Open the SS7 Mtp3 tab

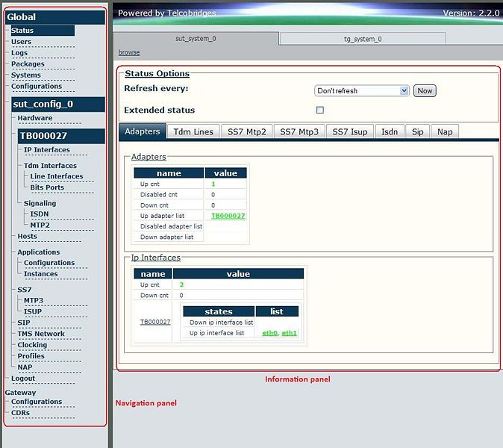click(x=299, y=131)
